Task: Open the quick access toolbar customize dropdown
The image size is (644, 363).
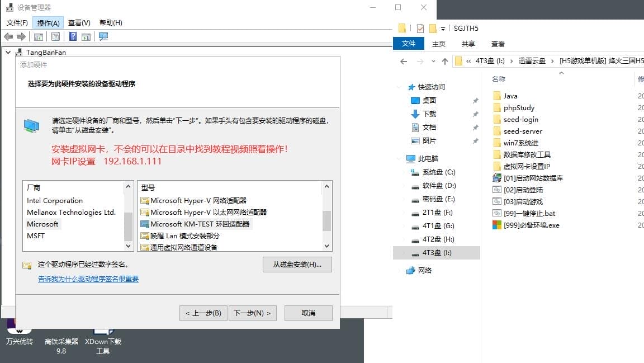Action: pyautogui.click(x=443, y=29)
